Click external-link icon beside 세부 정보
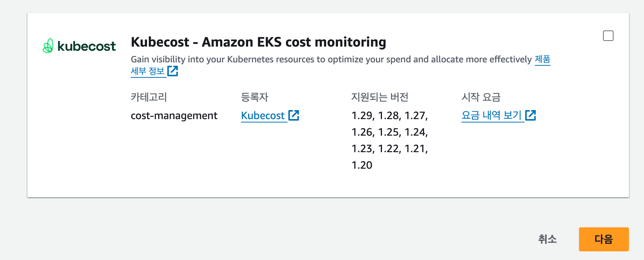The height and width of the screenshot is (260, 644). 173,71
